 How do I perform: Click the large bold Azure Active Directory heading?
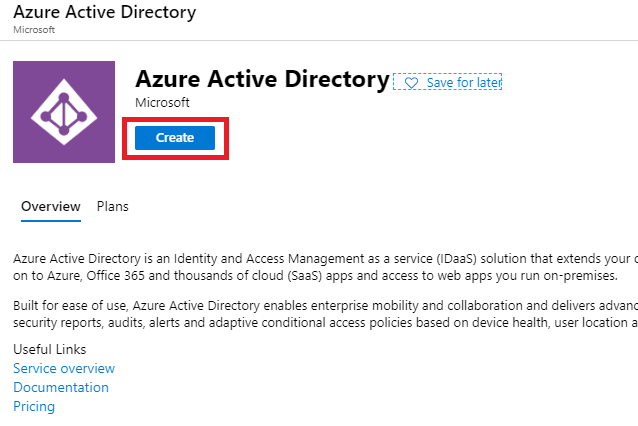(x=261, y=79)
